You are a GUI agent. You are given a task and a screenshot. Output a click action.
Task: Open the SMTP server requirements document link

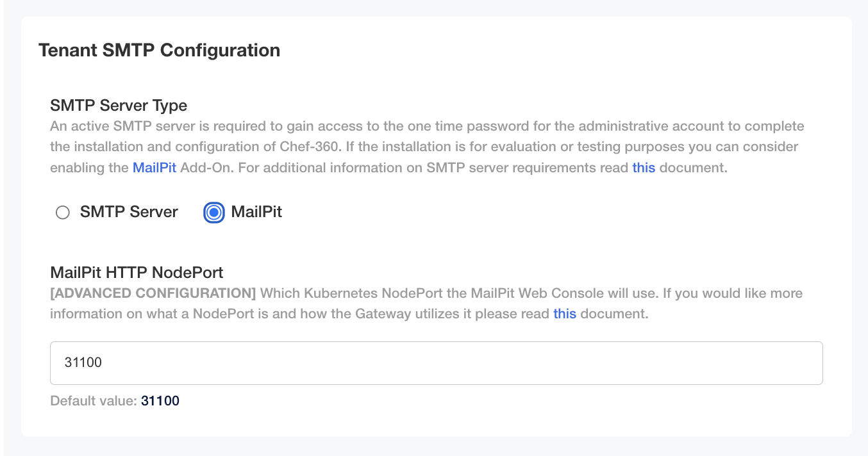[x=644, y=167]
